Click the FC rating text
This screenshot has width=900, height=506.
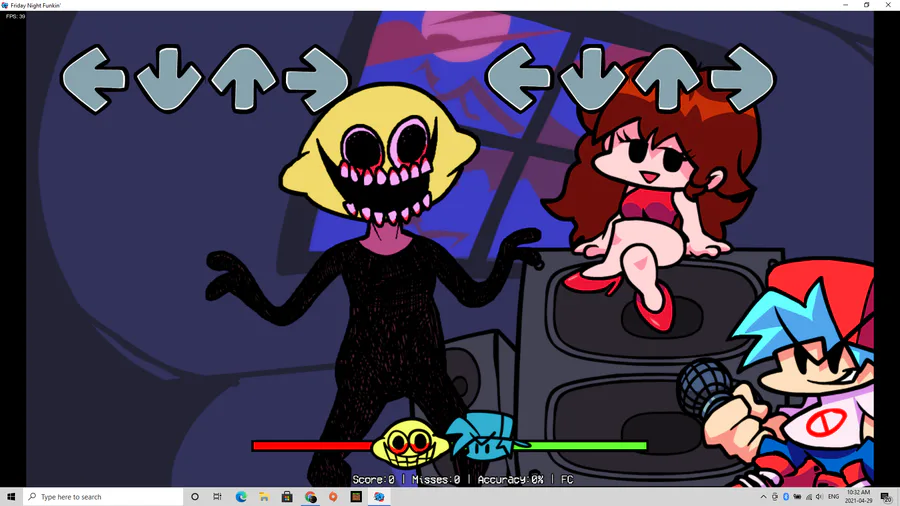coord(567,479)
